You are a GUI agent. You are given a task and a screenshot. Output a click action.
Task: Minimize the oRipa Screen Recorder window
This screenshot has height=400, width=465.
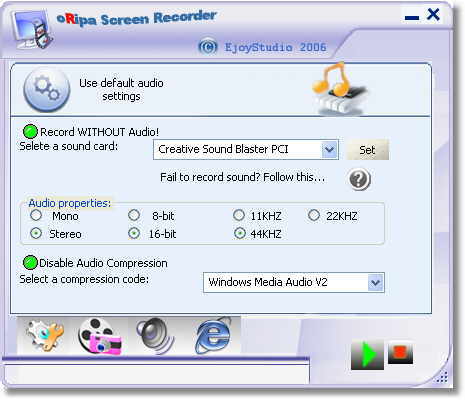412,17
